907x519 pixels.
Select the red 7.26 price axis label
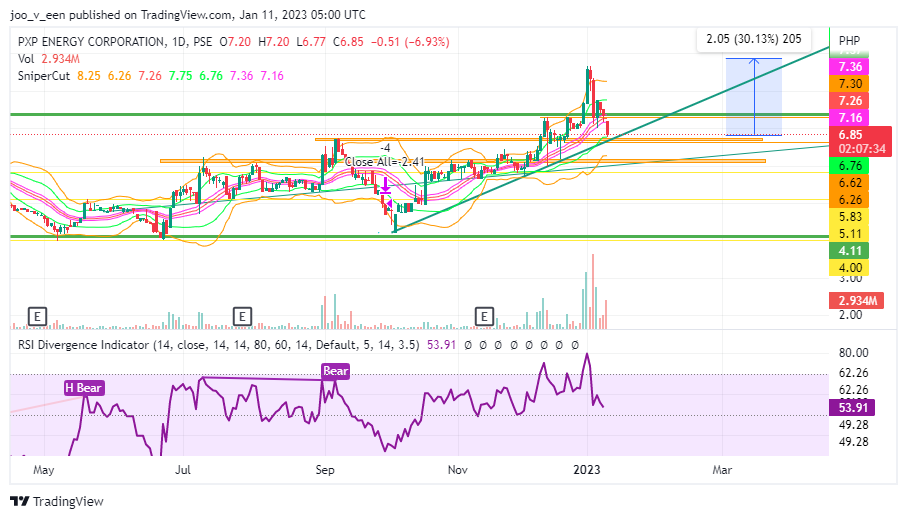(x=850, y=101)
